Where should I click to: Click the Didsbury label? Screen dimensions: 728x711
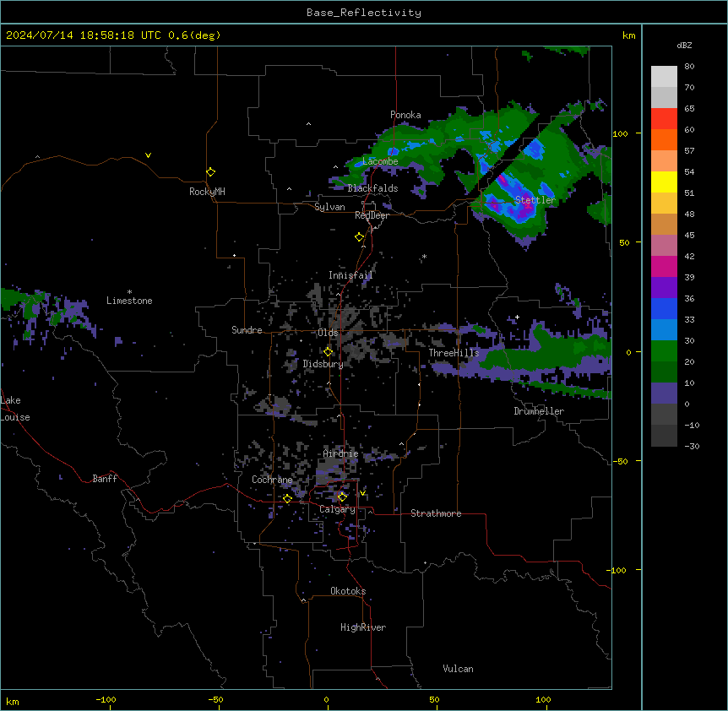323,364
